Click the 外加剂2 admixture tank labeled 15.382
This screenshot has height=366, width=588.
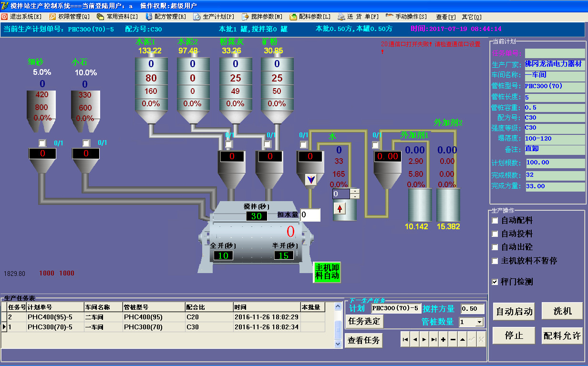click(448, 204)
